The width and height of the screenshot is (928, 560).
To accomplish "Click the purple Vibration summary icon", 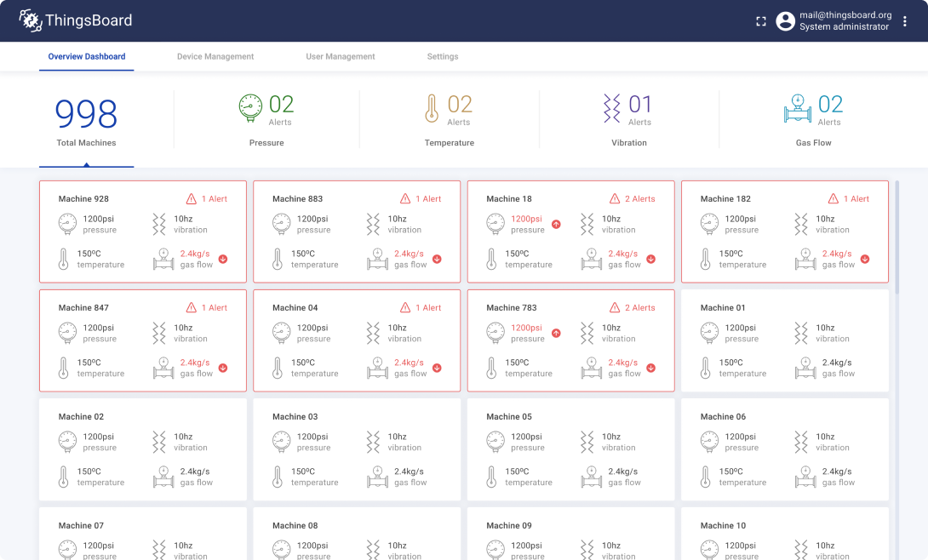I will tap(612, 108).
